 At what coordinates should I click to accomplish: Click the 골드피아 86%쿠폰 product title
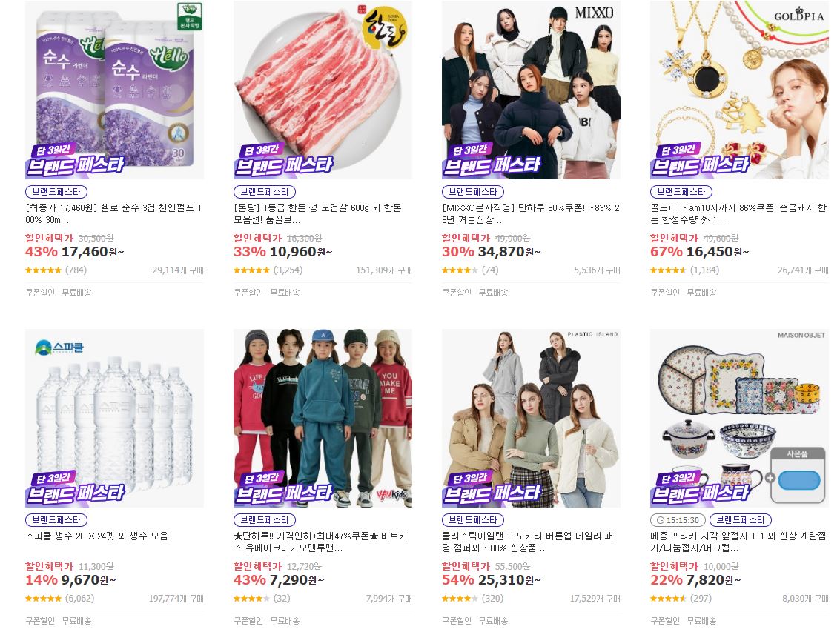pos(738,213)
